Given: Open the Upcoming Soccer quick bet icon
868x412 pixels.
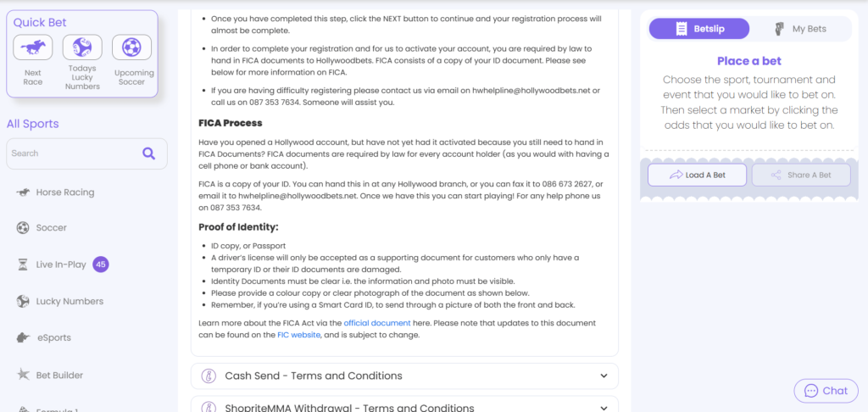Looking at the screenshot, I should [131, 47].
